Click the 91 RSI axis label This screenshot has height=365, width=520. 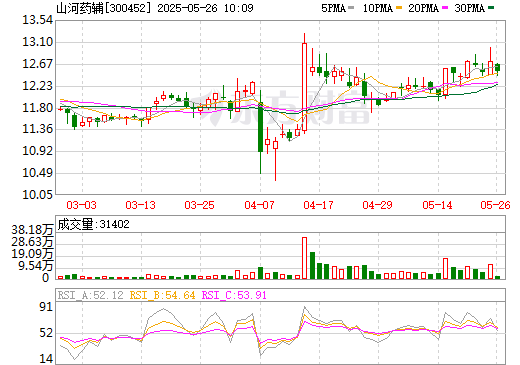tap(46, 307)
